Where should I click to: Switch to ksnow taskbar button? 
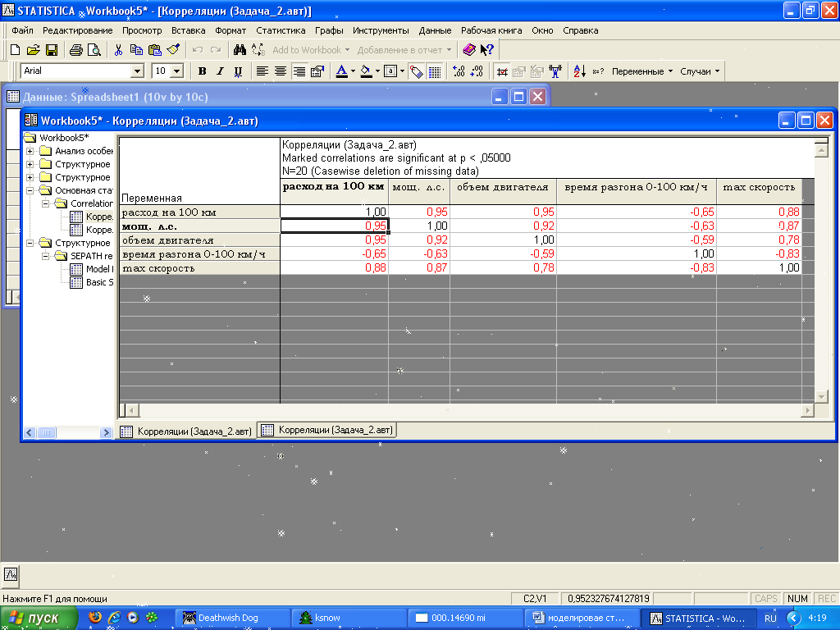[x=349, y=618]
